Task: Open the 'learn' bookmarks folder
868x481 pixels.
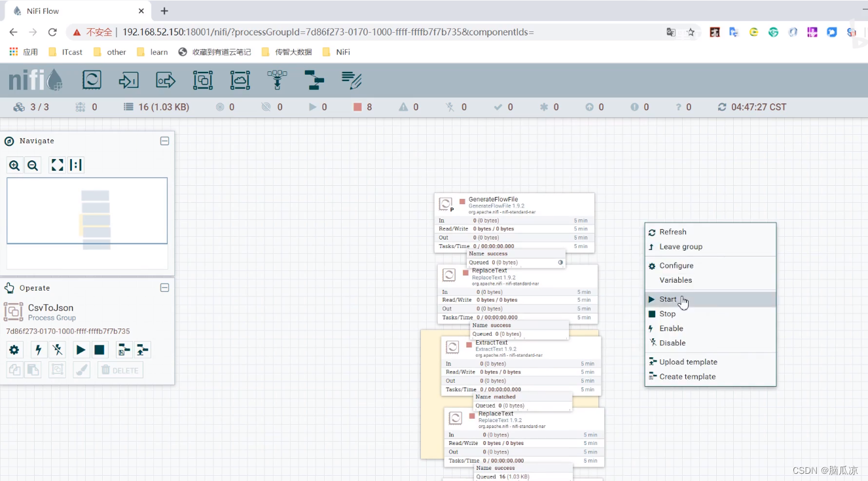Action: 153,52
